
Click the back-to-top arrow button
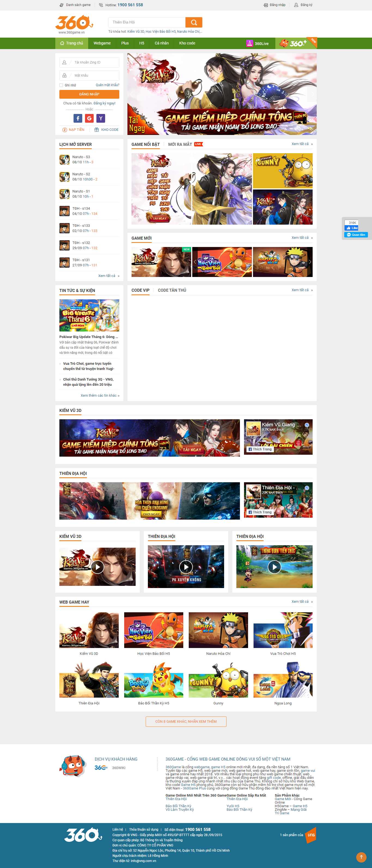tap(361, 857)
